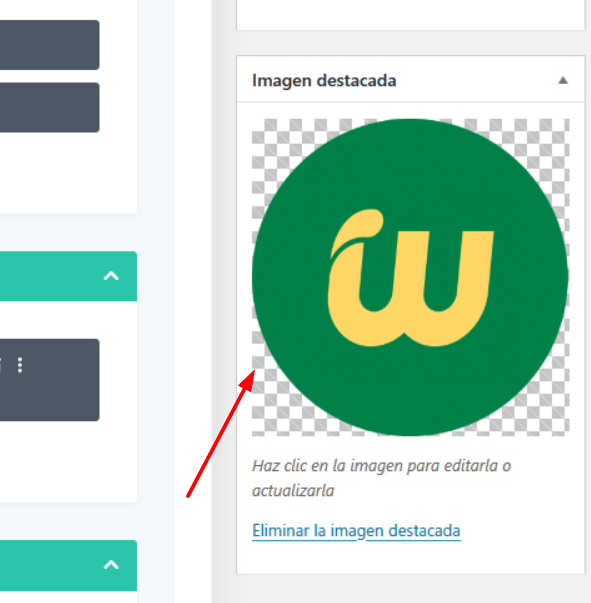The width and height of the screenshot is (591, 603).
Task: Click the upper teal section header bar
Action: click(x=68, y=276)
